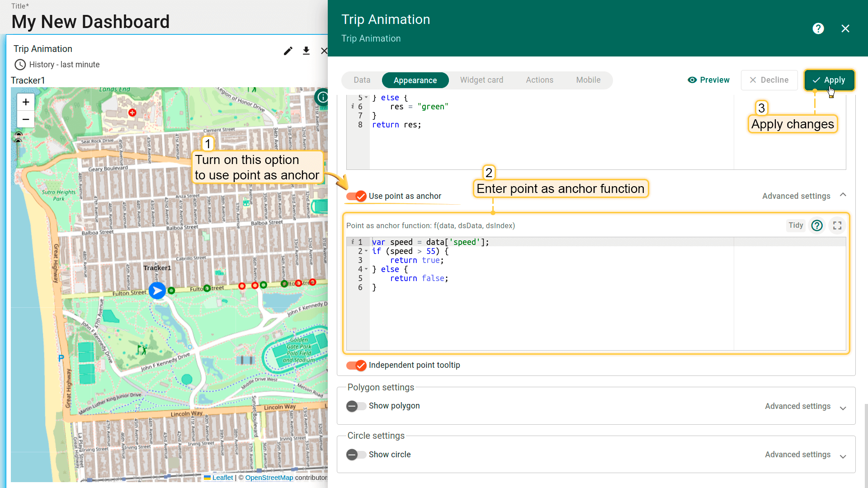Click the blue Tracker1 arrow marker on map

157,291
